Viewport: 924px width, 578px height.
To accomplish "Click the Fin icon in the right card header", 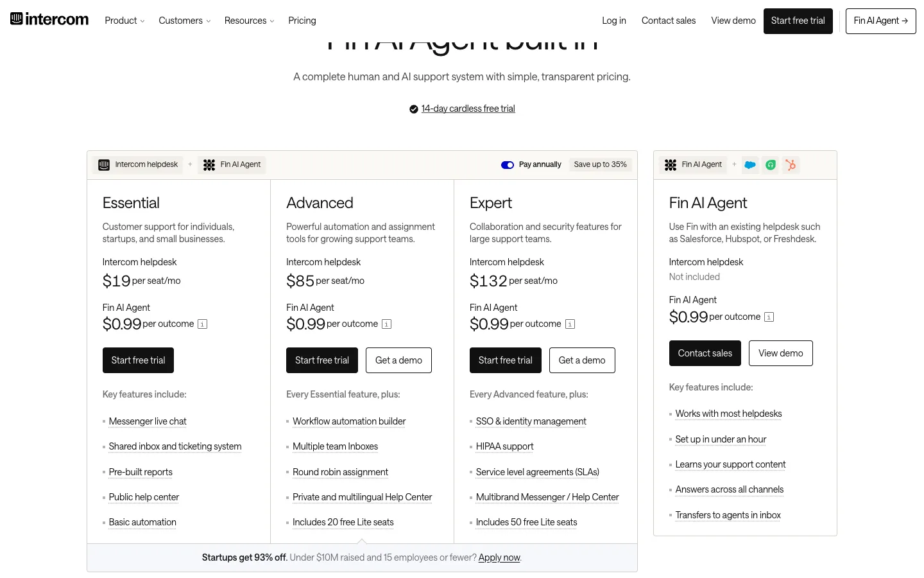I will (x=671, y=165).
